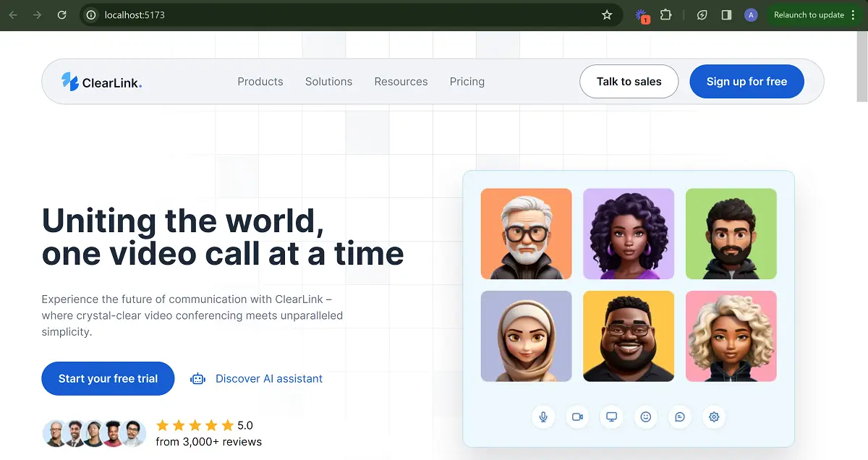Mute the microphone in the call panel
This screenshot has width=868, height=460.
[x=542, y=417]
